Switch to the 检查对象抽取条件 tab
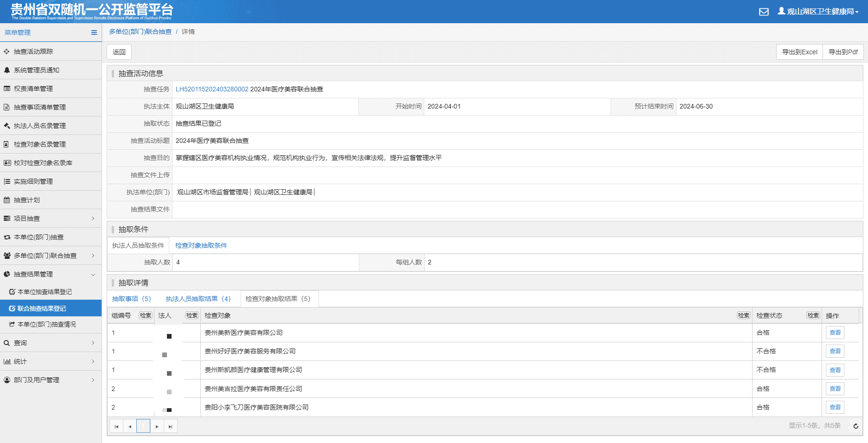Image resolution: width=868 pixels, height=443 pixels. (x=201, y=245)
